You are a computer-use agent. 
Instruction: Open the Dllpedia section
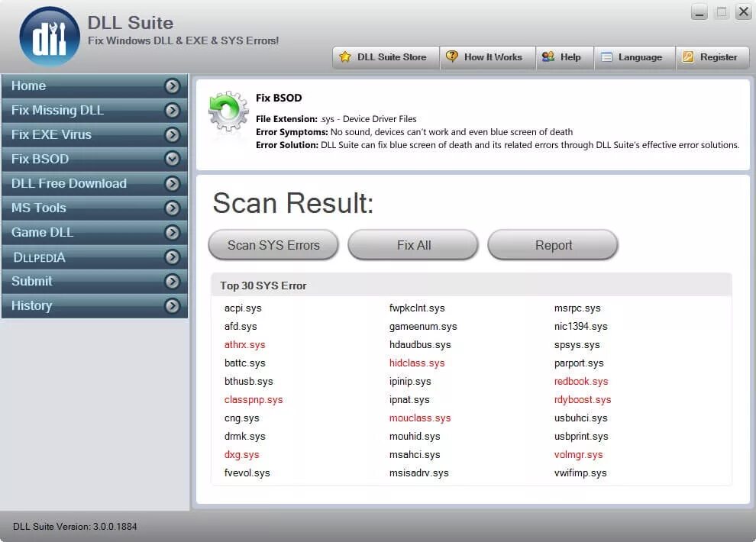point(95,256)
